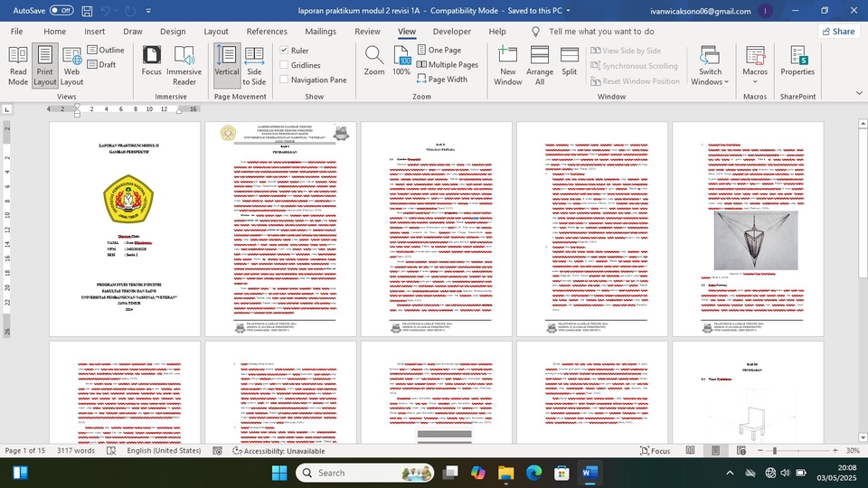Open Outline view
Viewport: 868px width, 488px height.
106,50
